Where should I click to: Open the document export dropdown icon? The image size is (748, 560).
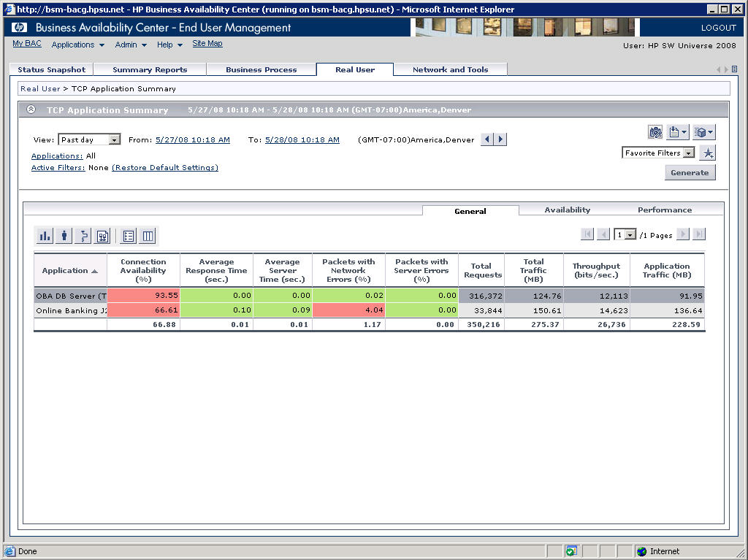pos(678,132)
